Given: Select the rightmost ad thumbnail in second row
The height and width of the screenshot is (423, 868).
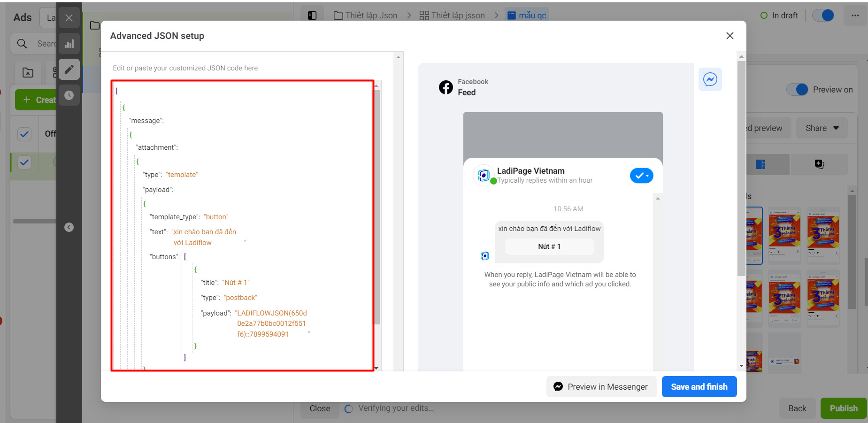Looking at the screenshot, I should coord(823,298).
